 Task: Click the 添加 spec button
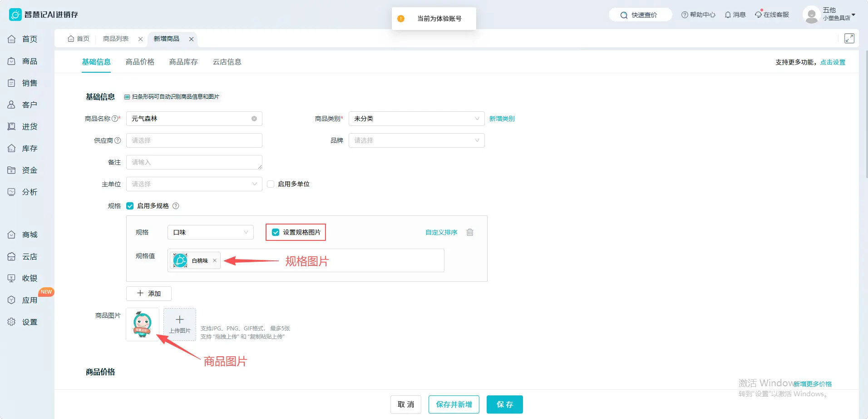click(149, 294)
